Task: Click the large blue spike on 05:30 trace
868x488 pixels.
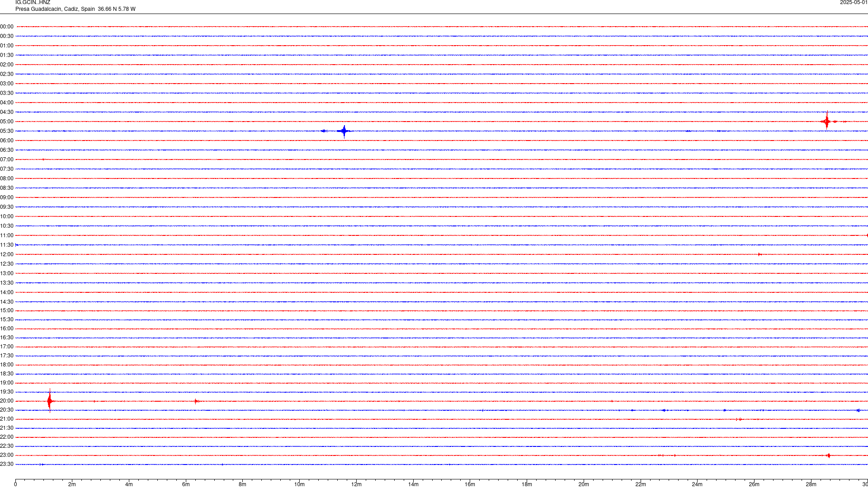Action: coord(344,131)
